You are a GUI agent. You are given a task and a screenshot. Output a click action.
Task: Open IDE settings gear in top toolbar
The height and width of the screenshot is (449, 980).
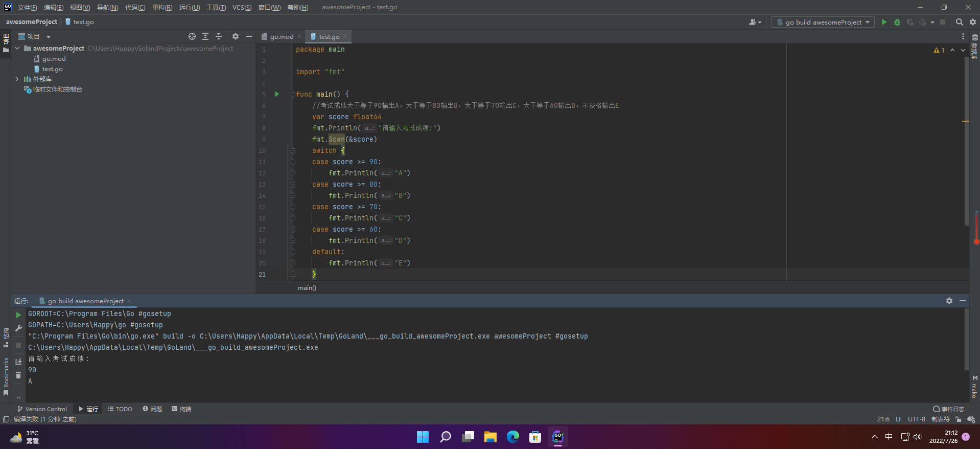click(973, 22)
